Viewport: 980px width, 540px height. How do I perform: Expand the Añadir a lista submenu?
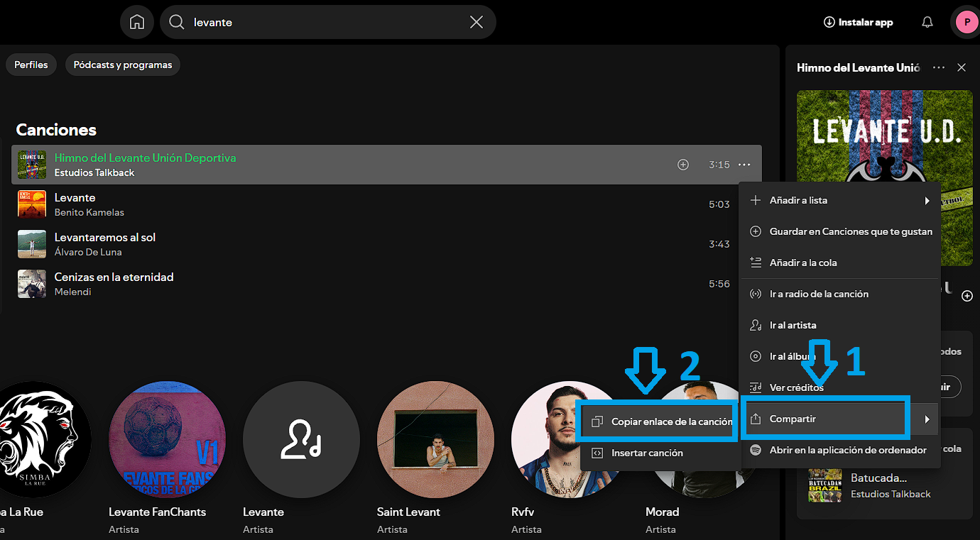927,200
